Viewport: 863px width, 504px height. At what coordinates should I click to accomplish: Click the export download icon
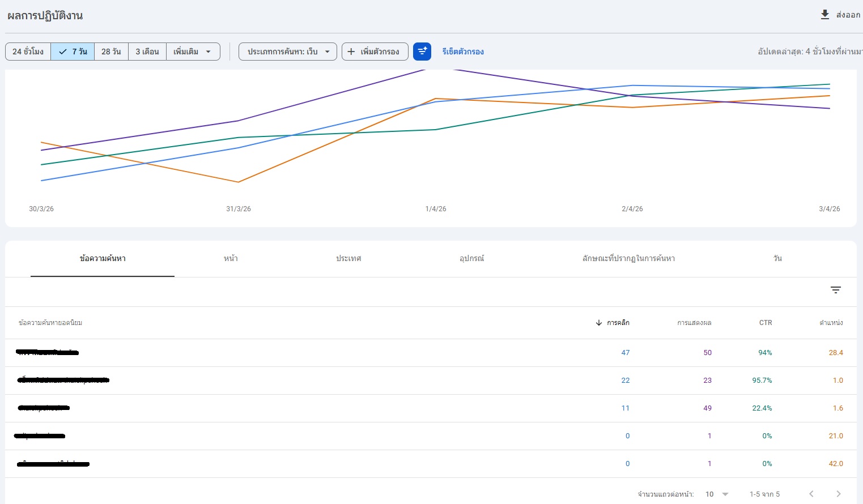825,15
